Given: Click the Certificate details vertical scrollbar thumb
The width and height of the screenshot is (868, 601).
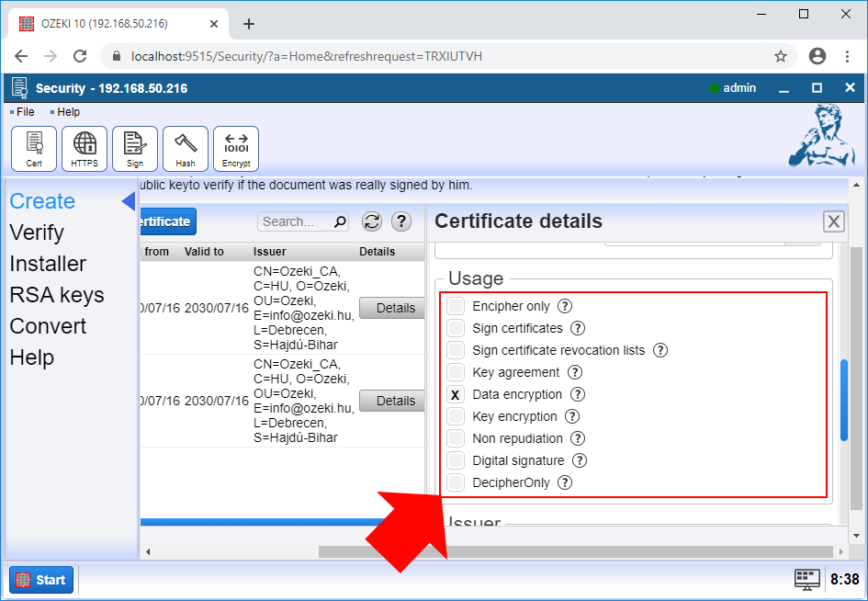Looking at the screenshot, I should [x=843, y=400].
